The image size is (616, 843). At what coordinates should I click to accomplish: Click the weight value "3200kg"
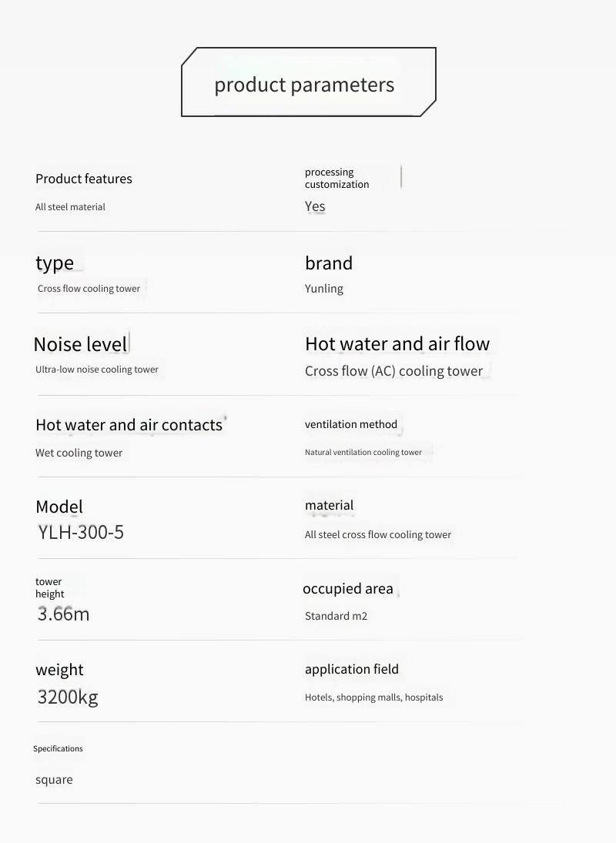point(68,697)
